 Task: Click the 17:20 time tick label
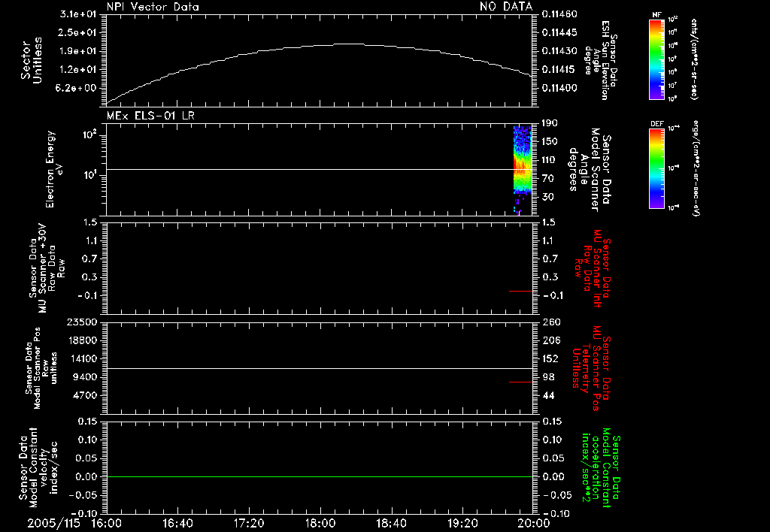click(x=249, y=523)
